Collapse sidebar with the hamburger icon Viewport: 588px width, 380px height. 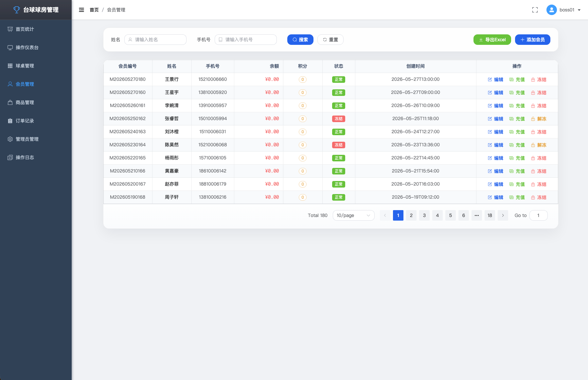point(81,10)
